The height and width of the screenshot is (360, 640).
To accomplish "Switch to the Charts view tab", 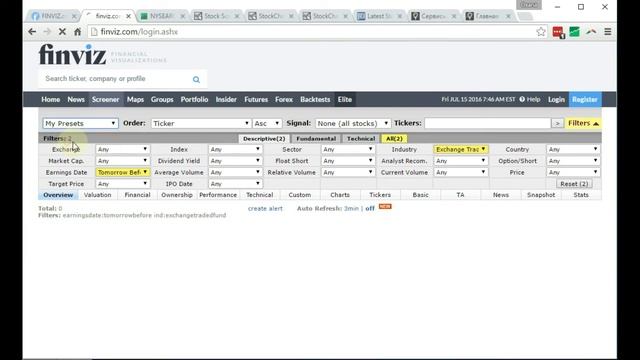I will 340,195.
